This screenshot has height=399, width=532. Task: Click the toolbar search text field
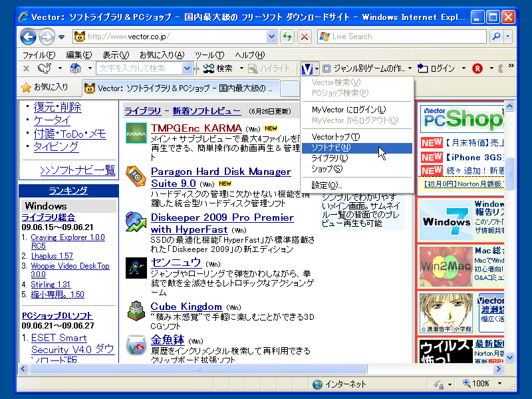pyautogui.click(x=140, y=68)
